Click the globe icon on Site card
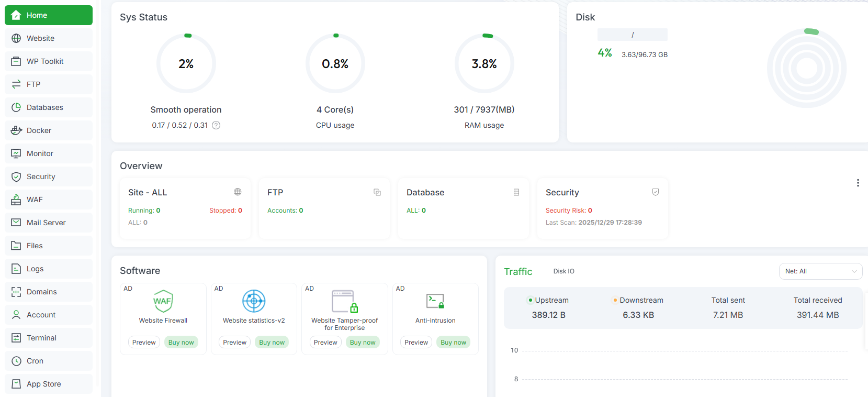Image resolution: width=868 pixels, height=397 pixels. 238,192
